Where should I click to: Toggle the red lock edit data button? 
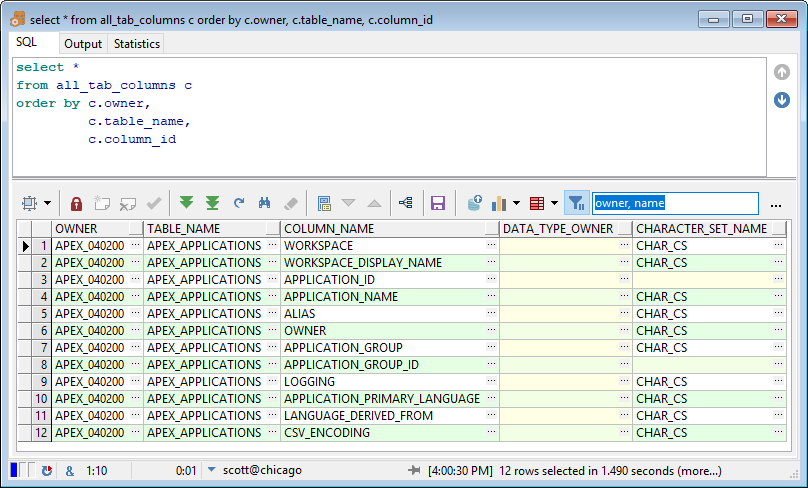(x=76, y=203)
